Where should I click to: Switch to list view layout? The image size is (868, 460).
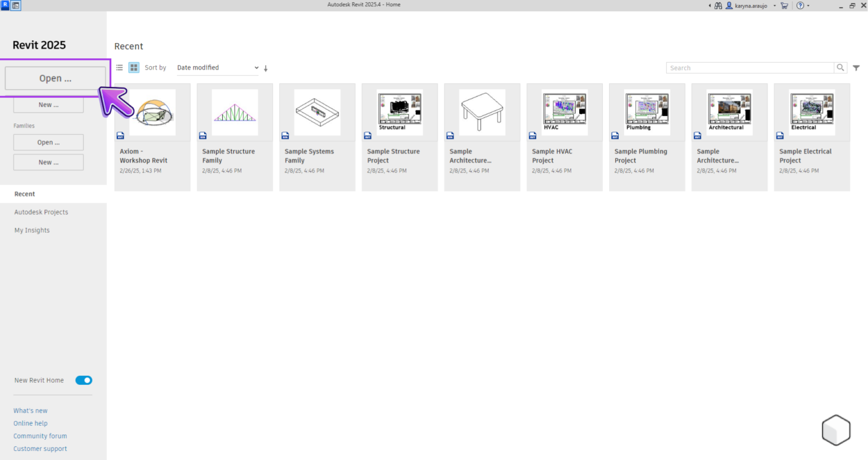[119, 67]
